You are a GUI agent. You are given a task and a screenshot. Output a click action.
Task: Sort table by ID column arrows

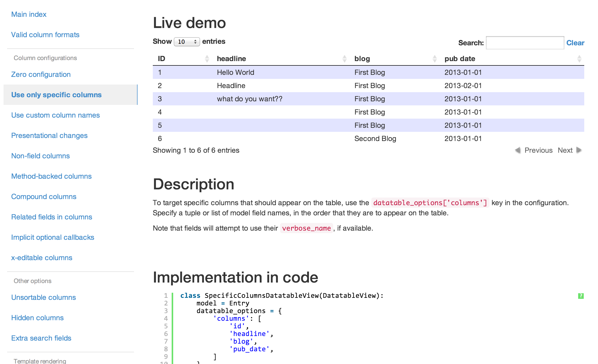207,59
